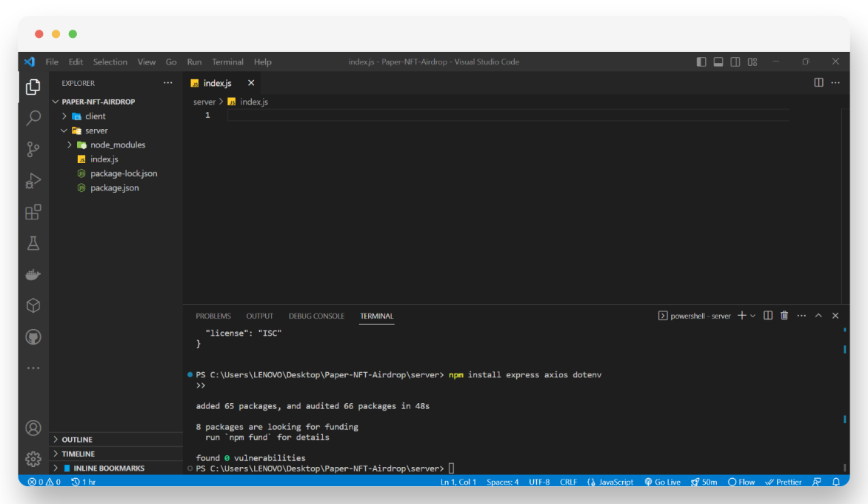Click the VS Code logo icon
The height and width of the screenshot is (504, 868).
(x=30, y=62)
